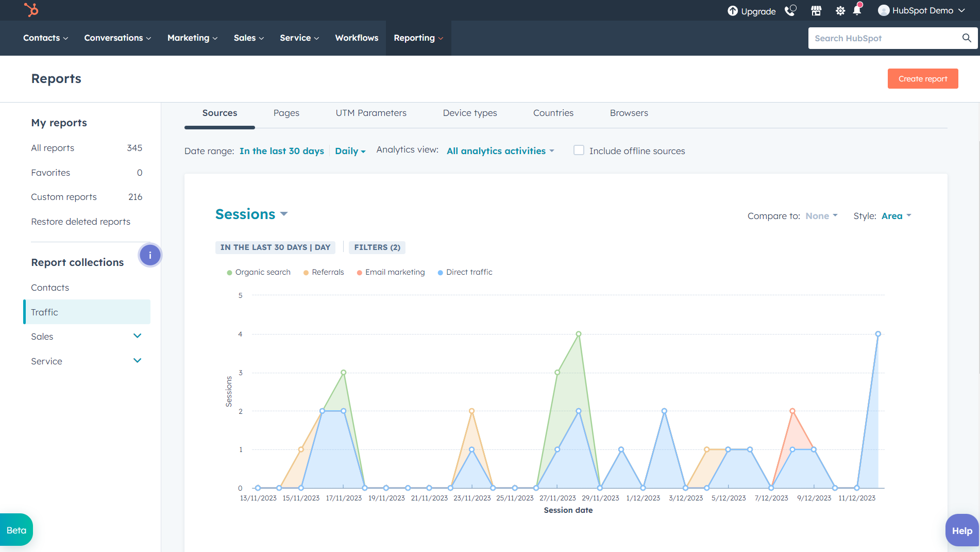Open the HubSpot notifications bell
This screenshot has height=552, width=980.
[x=857, y=10]
